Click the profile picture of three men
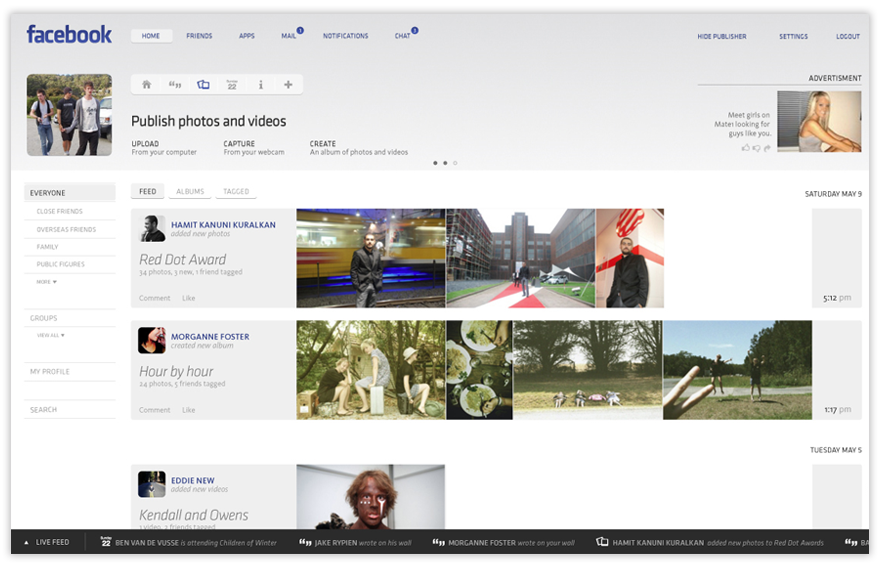This screenshot has width=880, height=565. [69, 115]
